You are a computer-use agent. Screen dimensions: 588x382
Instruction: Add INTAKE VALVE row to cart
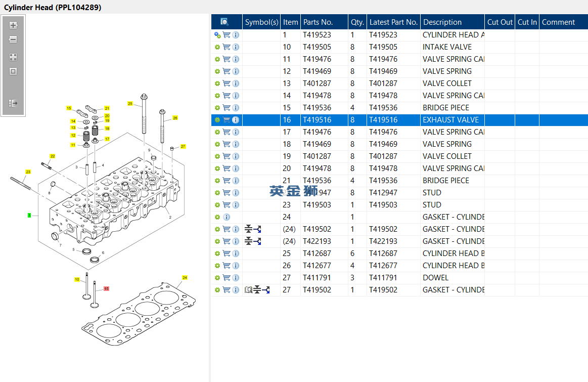[227, 47]
